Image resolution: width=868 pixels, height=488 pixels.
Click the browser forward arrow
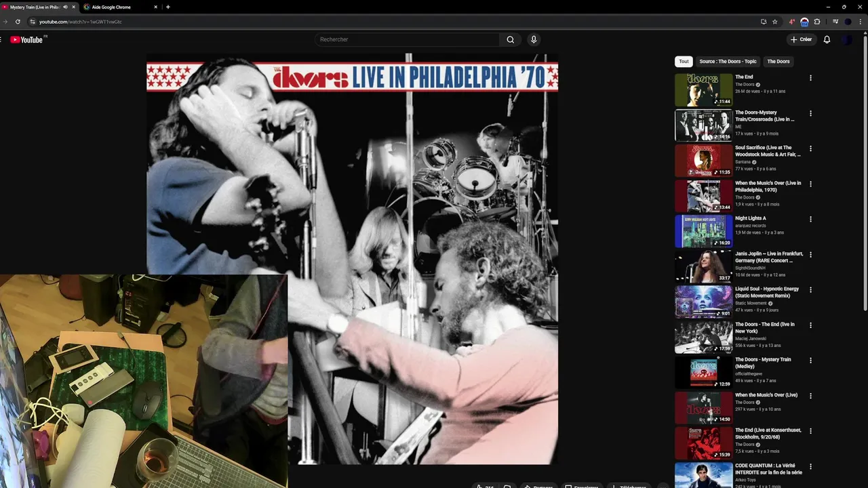point(5,22)
